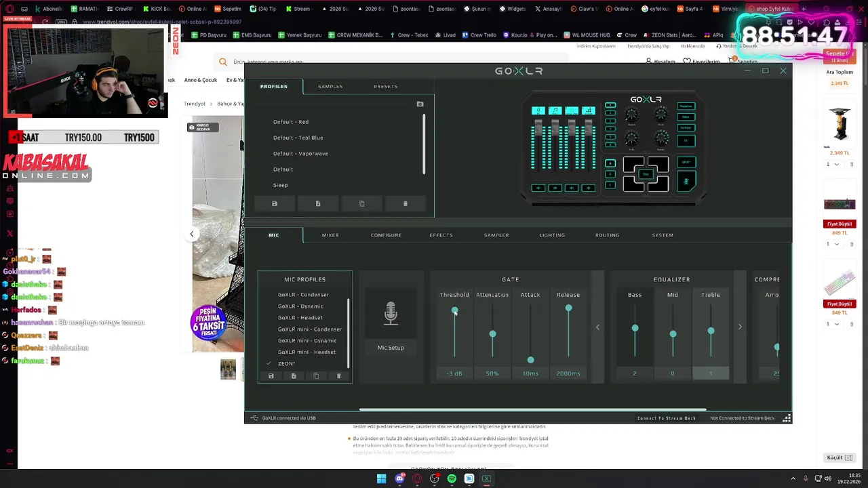Copy the mic profile using duplicate icon

click(316, 375)
